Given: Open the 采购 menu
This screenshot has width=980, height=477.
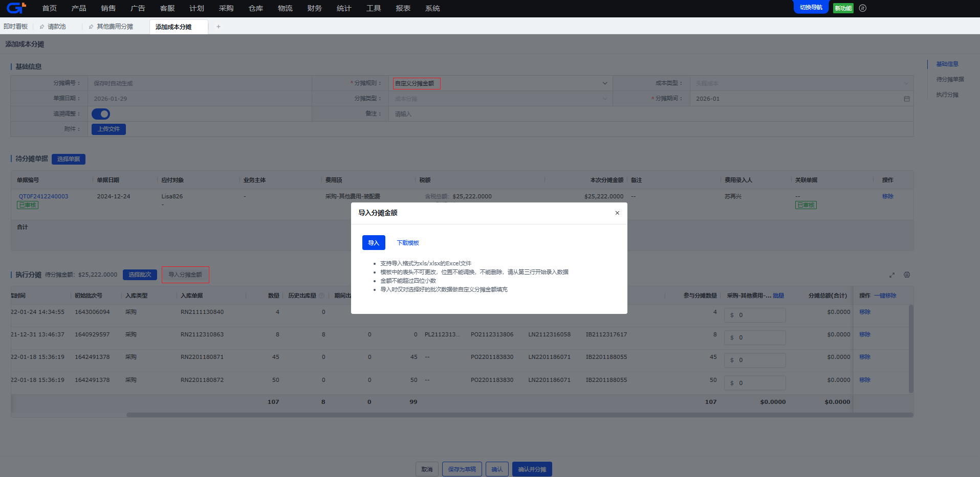Looking at the screenshot, I should click(x=226, y=8).
